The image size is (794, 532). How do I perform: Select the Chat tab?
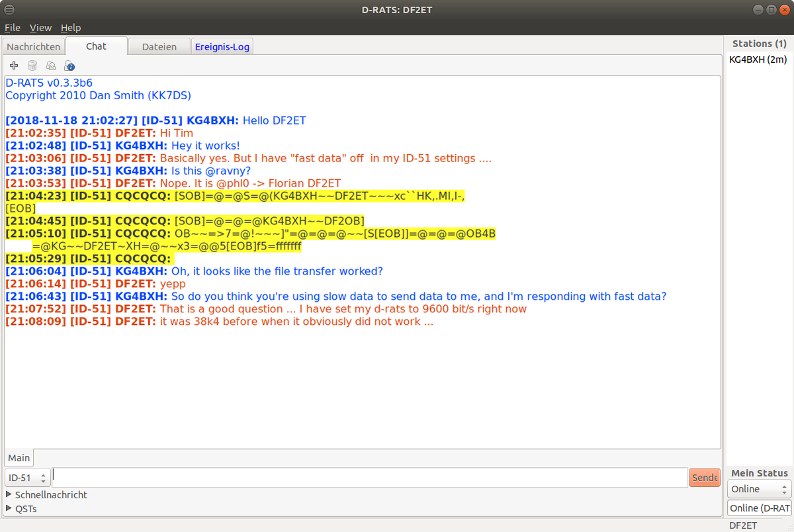pos(96,46)
